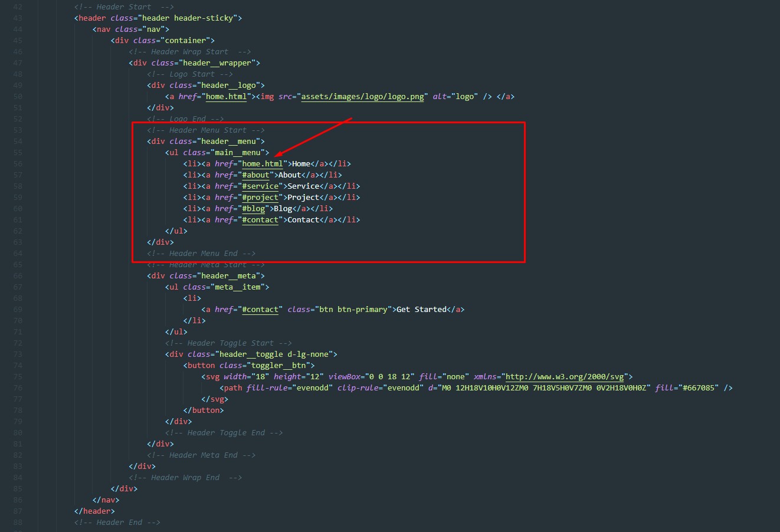Viewport: 780px width, 532px height.
Task: Click the "Header Start" comment
Action: (124, 7)
